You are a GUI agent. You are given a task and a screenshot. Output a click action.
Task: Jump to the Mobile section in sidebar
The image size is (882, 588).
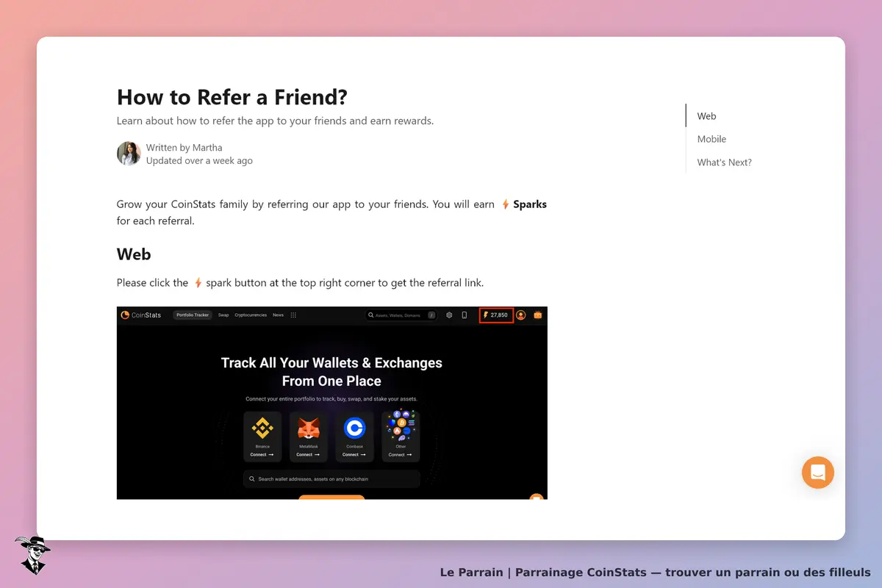711,139
